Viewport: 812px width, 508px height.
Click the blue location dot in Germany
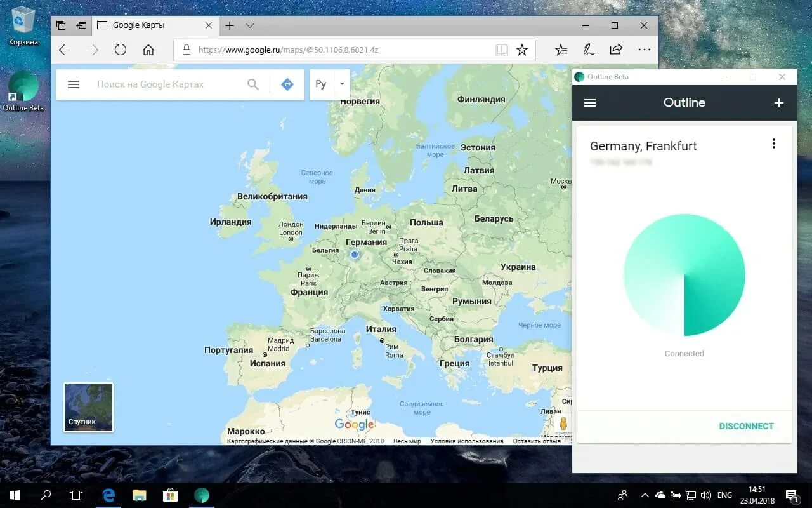click(x=355, y=255)
